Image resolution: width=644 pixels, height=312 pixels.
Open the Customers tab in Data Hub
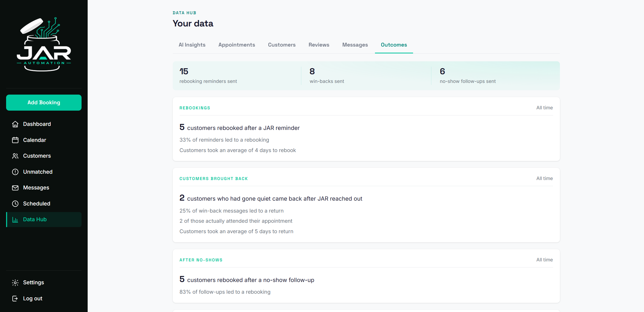282,45
